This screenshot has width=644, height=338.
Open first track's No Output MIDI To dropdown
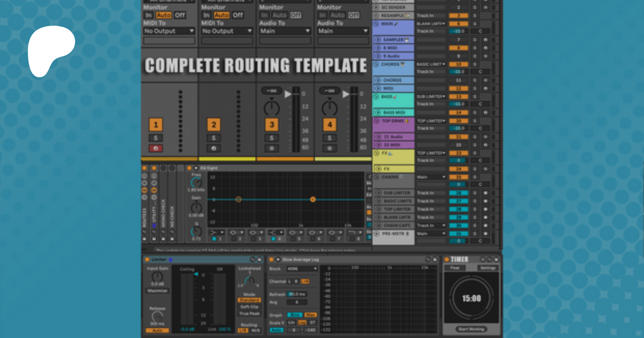coord(169,31)
